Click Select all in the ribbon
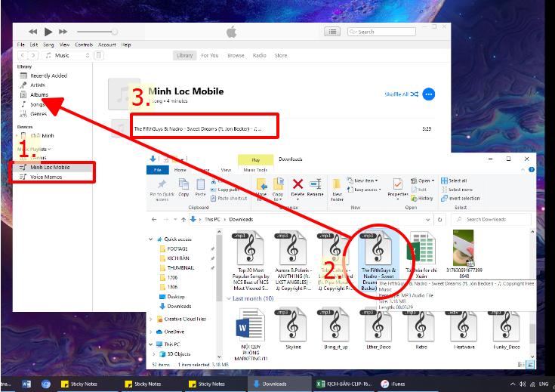 [x=454, y=181]
